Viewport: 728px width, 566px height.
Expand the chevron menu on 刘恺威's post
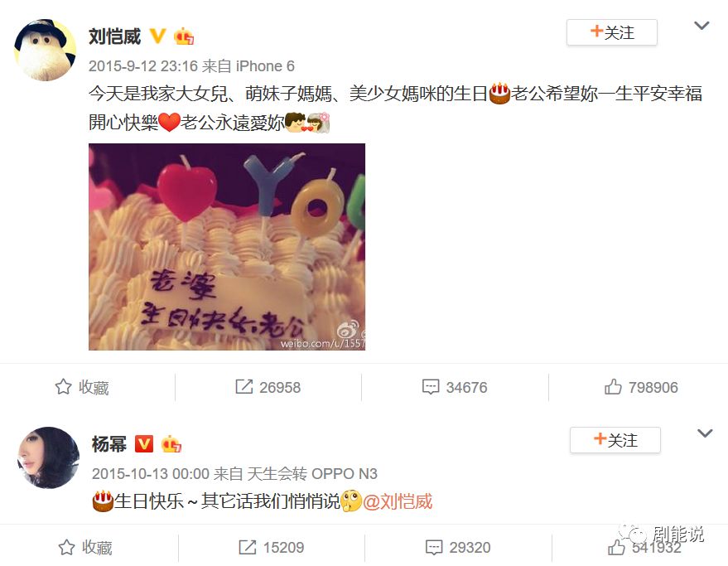(x=701, y=26)
